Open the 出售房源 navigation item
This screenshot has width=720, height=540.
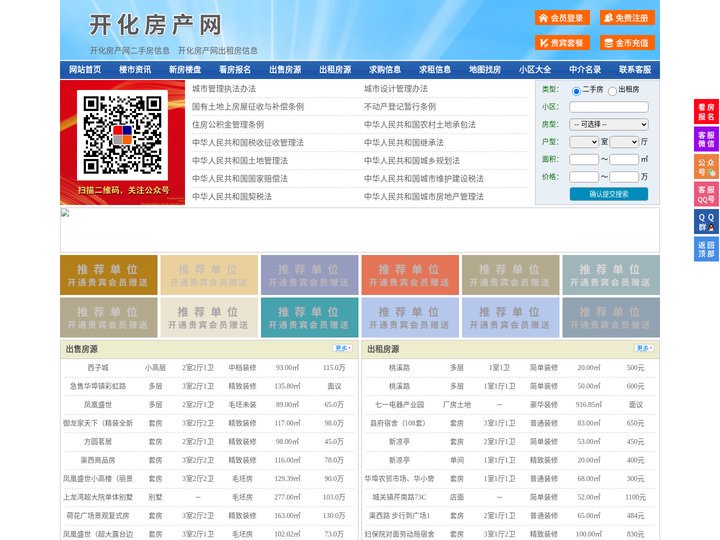pyautogui.click(x=285, y=70)
